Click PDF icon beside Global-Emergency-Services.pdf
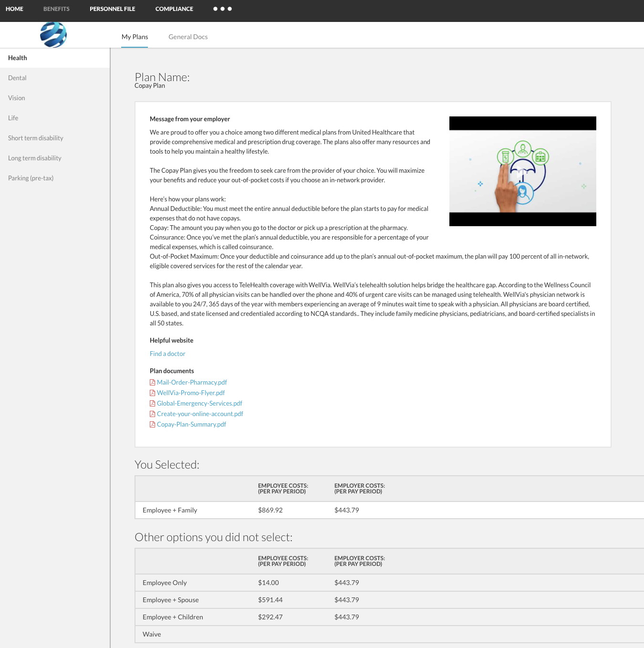Screen dimensions: 644x648 [x=153, y=403]
